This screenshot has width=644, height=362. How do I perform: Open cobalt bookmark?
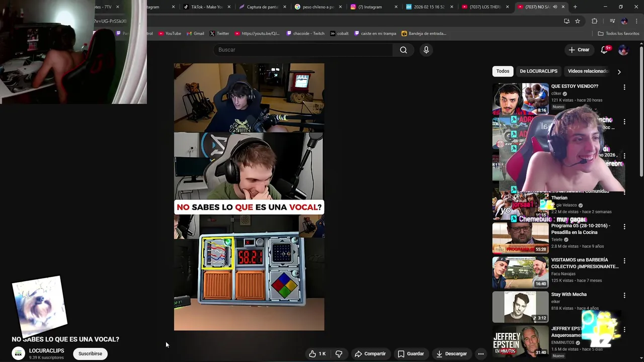(340, 34)
